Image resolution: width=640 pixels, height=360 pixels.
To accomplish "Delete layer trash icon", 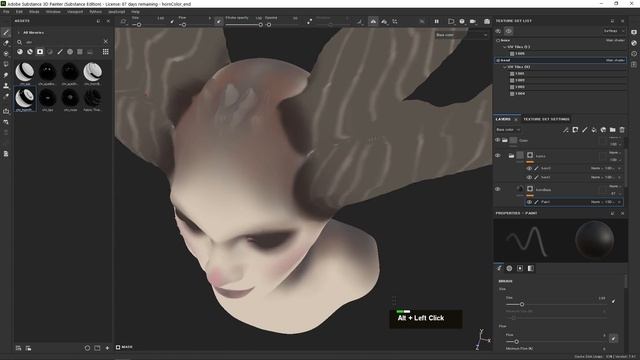I will coord(622,130).
